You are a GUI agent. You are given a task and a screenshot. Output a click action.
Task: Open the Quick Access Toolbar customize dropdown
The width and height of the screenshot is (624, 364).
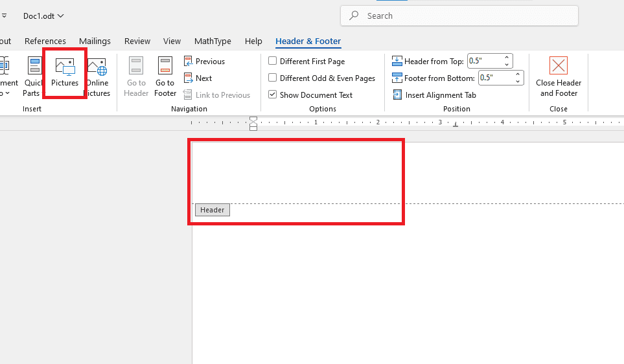coord(4,16)
